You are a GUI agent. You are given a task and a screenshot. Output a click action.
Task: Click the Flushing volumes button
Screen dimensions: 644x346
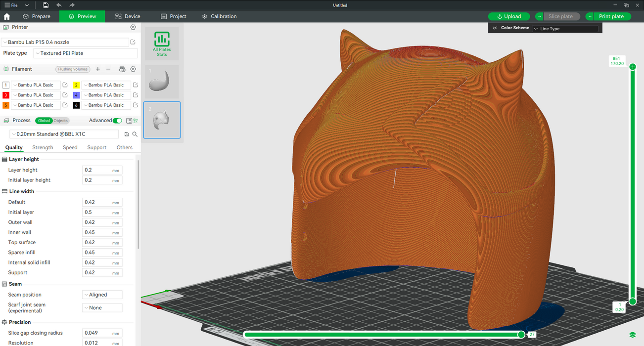pyautogui.click(x=73, y=69)
